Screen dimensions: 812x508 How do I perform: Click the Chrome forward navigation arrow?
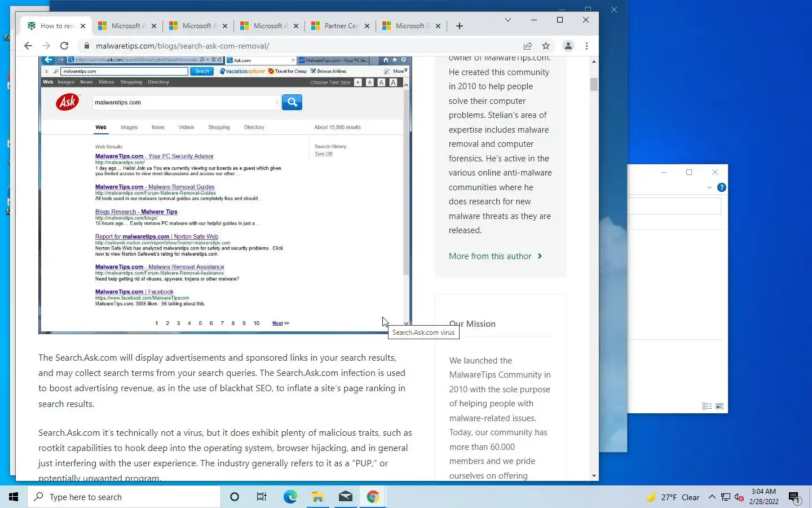click(x=46, y=46)
